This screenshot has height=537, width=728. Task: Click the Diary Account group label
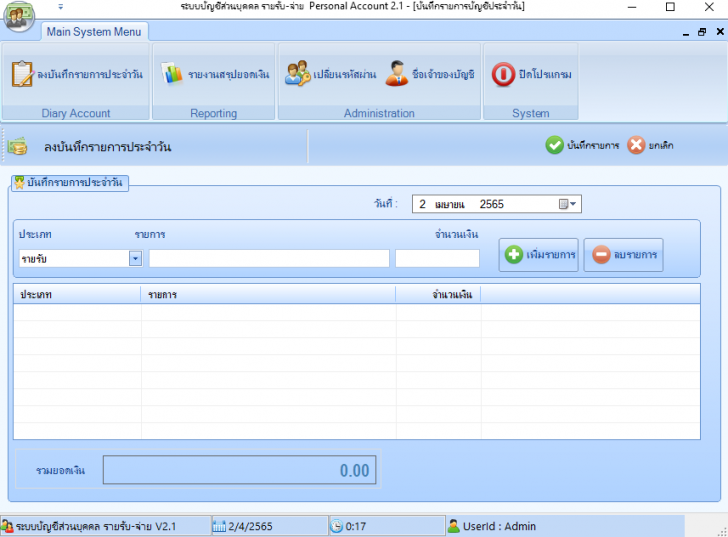point(76,113)
